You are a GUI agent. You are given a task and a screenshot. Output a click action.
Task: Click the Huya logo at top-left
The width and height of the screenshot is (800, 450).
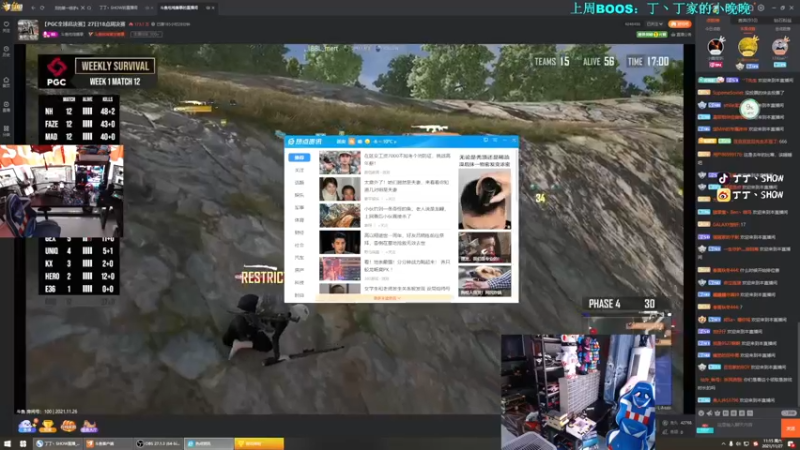[13, 7]
